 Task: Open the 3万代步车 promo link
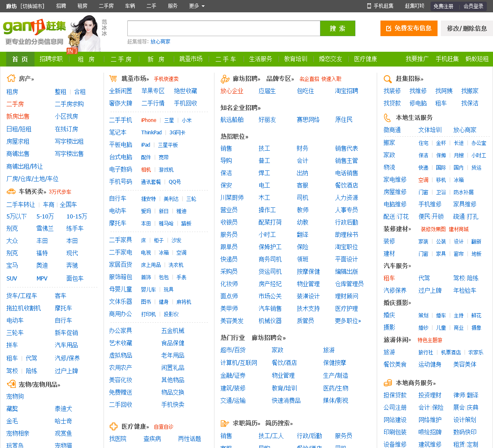[60, 192]
